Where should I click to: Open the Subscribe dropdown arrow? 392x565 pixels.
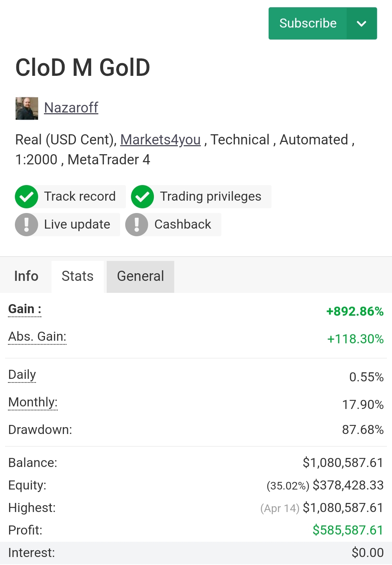point(362,24)
